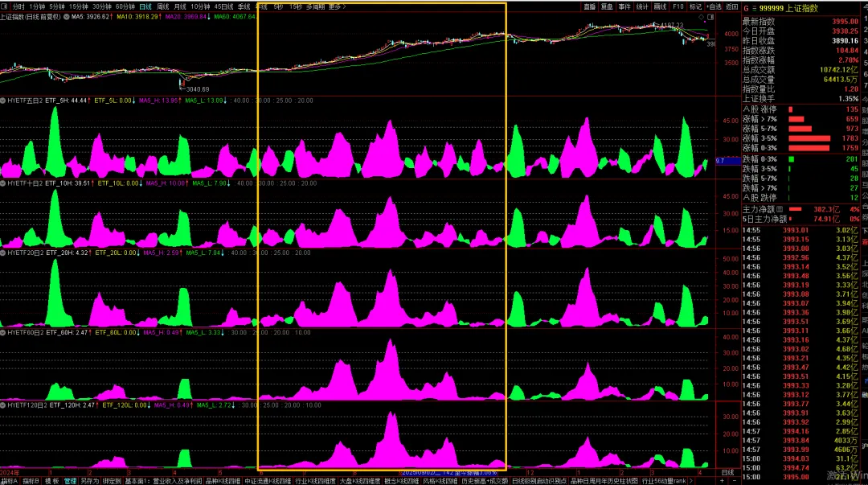Switch to the 分时 intraday period
This screenshot has width=868, height=485.
pos(18,6)
